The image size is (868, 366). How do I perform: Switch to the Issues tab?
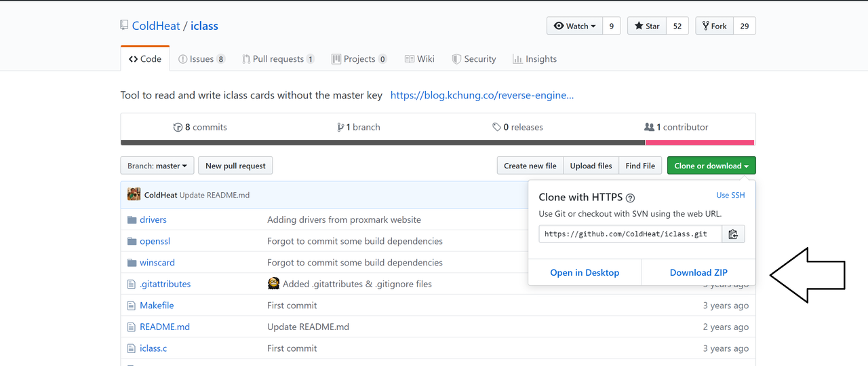tap(201, 59)
